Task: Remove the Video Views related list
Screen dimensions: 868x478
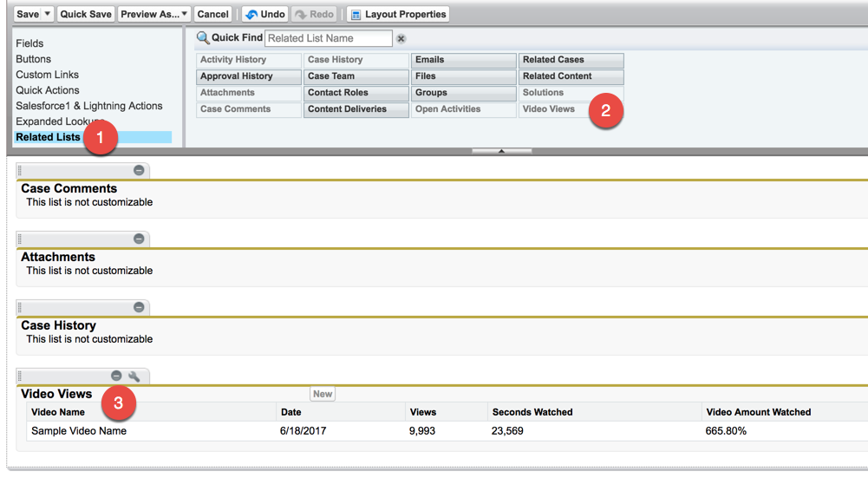Action: pyautogui.click(x=116, y=376)
